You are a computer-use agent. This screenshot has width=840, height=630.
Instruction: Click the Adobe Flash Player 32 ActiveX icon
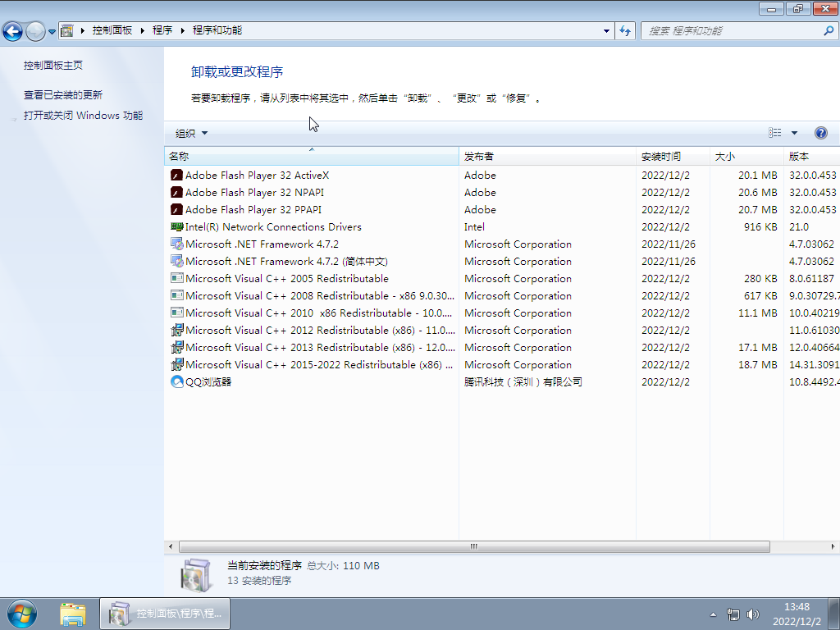coord(176,175)
